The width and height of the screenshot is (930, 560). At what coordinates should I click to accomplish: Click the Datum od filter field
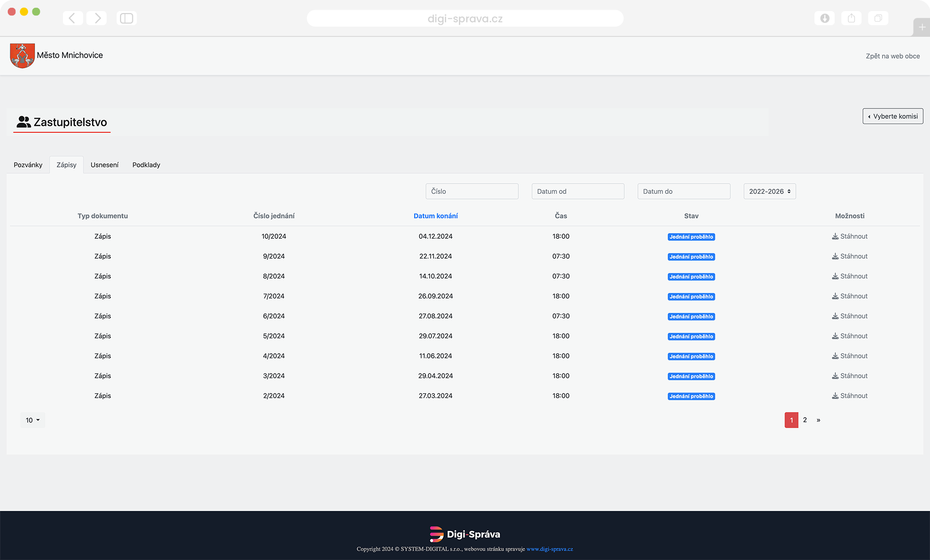577,191
